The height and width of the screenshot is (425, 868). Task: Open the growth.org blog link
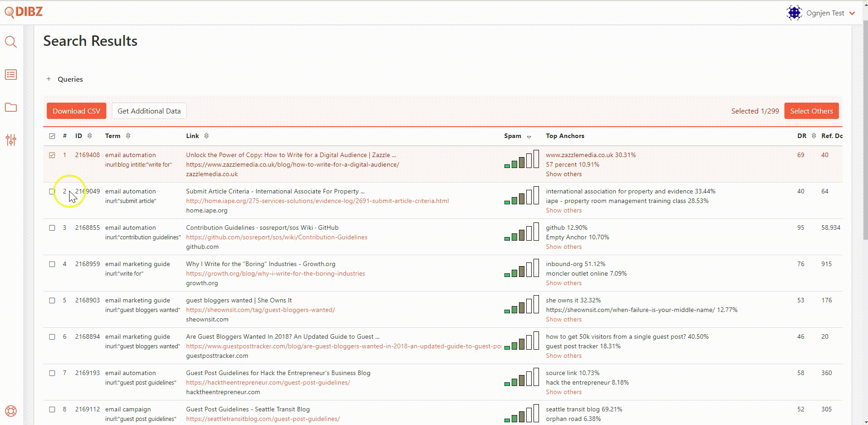tap(275, 274)
